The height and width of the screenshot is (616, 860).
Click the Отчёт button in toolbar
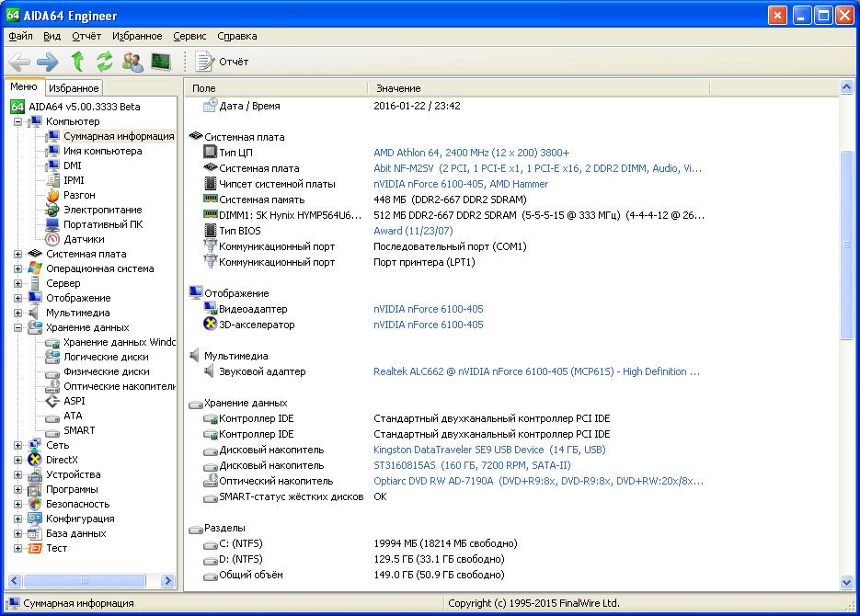[x=223, y=62]
